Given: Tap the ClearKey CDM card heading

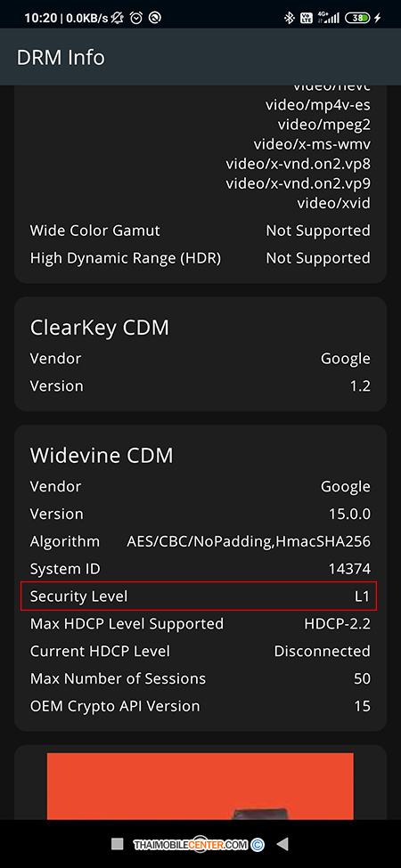Looking at the screenshot, I should (x=99, y=327).
